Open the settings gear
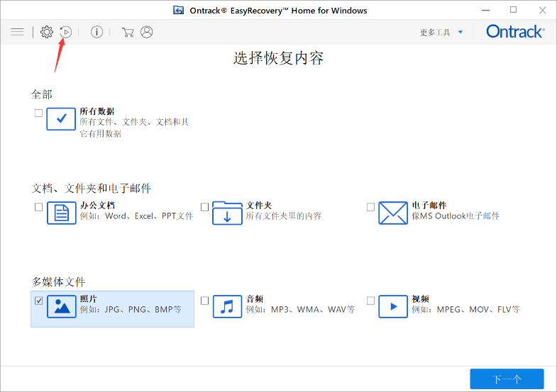Image resolution: width=557 pixels, height=392 pixels. (47, 32)
